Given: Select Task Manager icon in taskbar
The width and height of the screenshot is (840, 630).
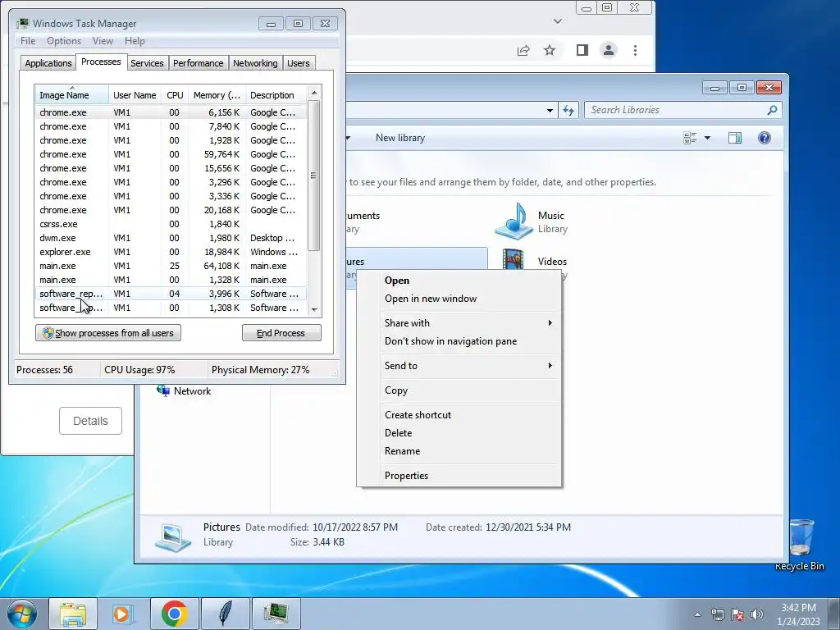Looking at the screenshot, I should pyautogui.click(x=276, y=614).
